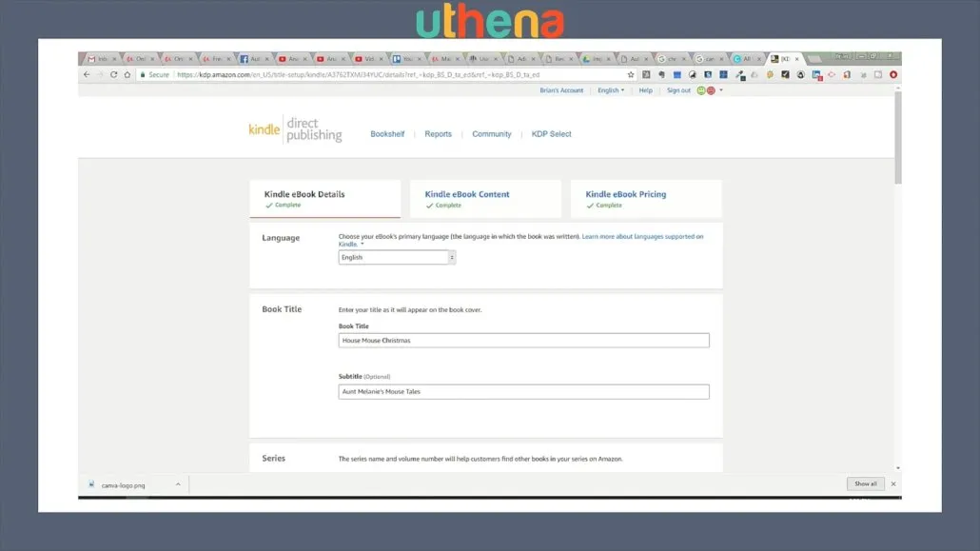Viewport: 980px width, 551px height.
Task: Reload the KDP page
Action: point(114,74)
